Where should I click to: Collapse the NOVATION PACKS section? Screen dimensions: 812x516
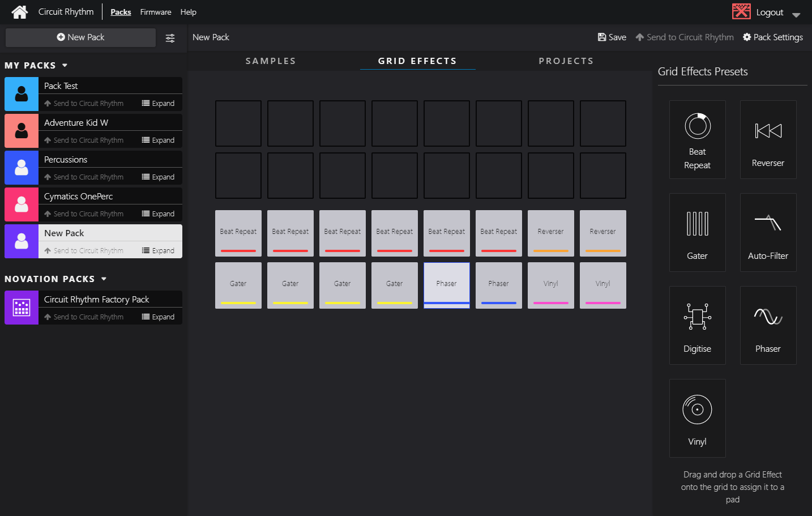[104, 279]
